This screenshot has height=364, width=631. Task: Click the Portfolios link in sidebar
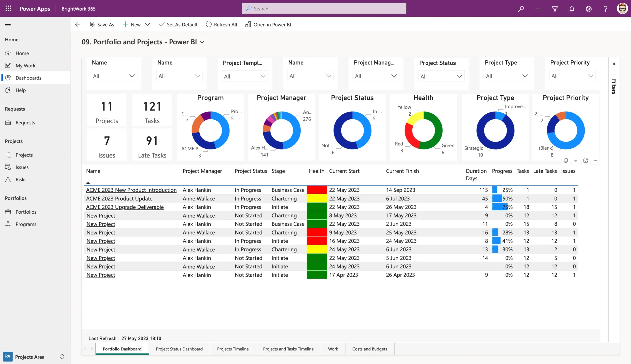[x=26, y=211]
